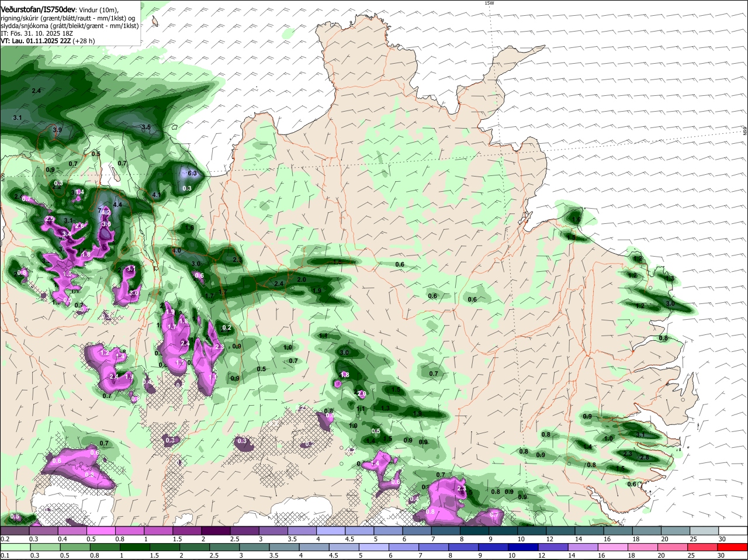This screenshot has height=560, width=748.
Task: Click the light pink 16 swatch in the rain legend
Action: coord(614,547)
